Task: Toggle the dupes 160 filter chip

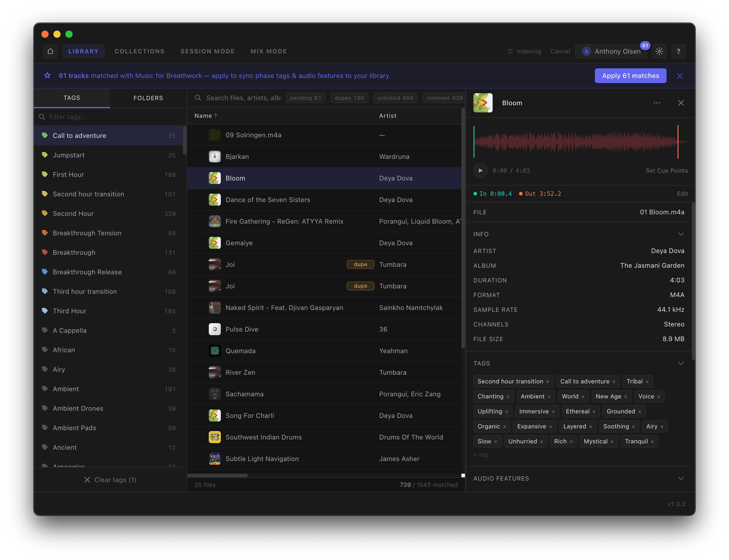Action: point(349,98)
